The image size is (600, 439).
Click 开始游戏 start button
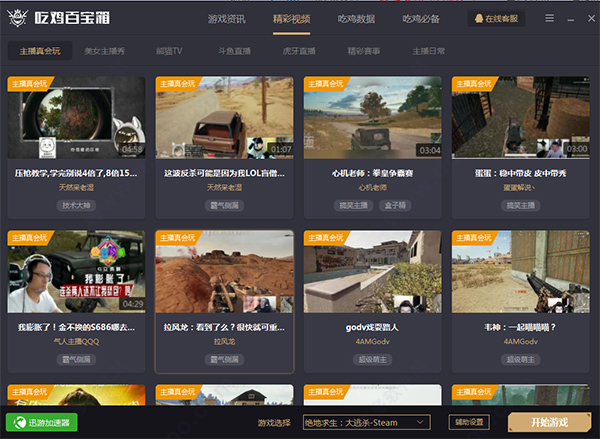549,422
